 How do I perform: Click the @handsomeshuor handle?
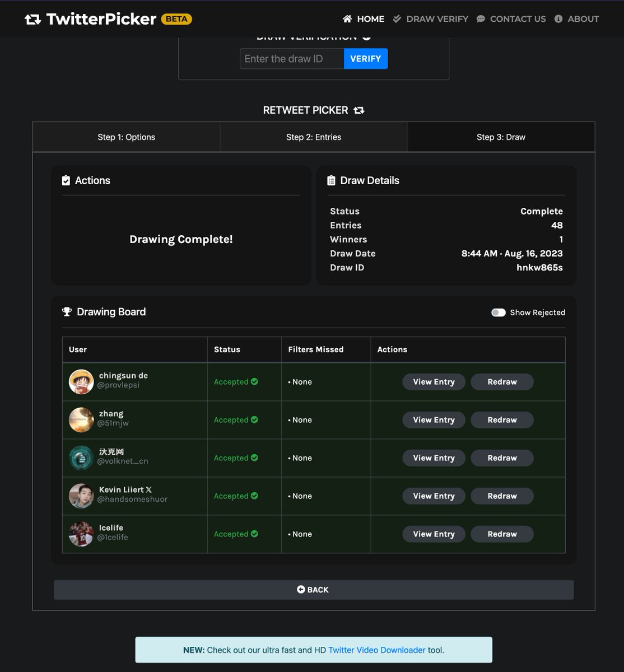click(133, 500)
